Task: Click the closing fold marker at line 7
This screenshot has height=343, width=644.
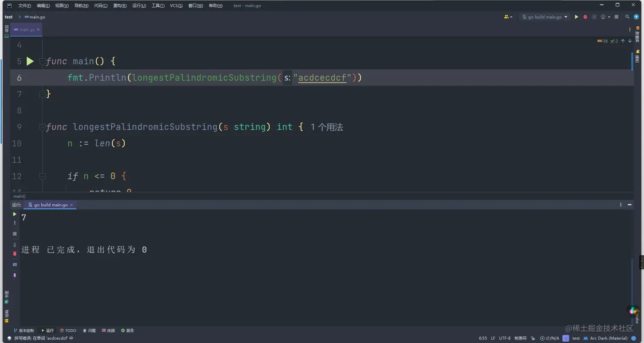Action: pyautogui.click(x=42, y=94)
